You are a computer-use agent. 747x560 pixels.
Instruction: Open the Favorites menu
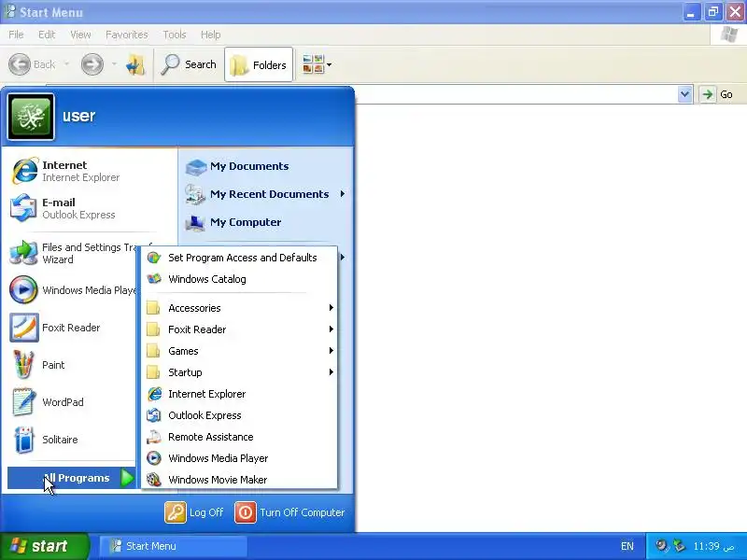(x=127, y=35)
